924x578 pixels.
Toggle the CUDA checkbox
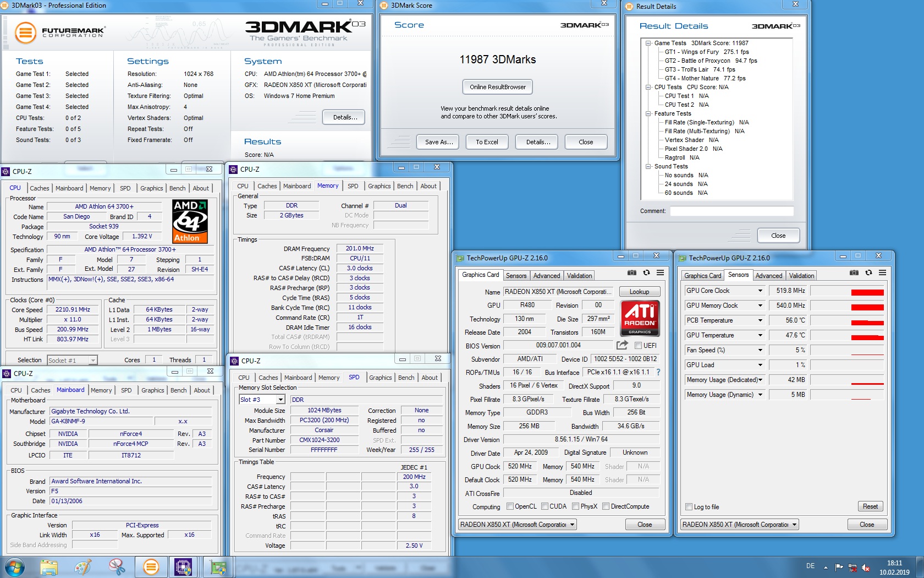(544, 506)
